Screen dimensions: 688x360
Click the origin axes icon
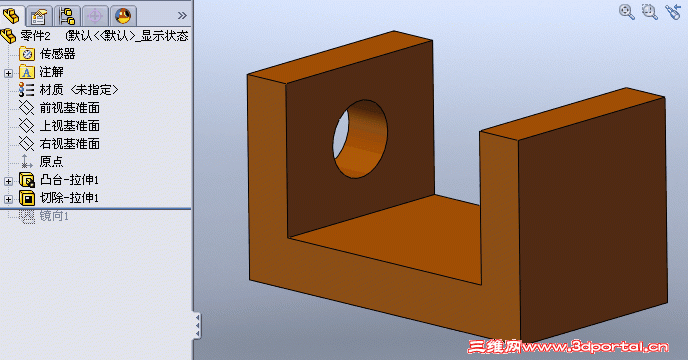(26, 161)
